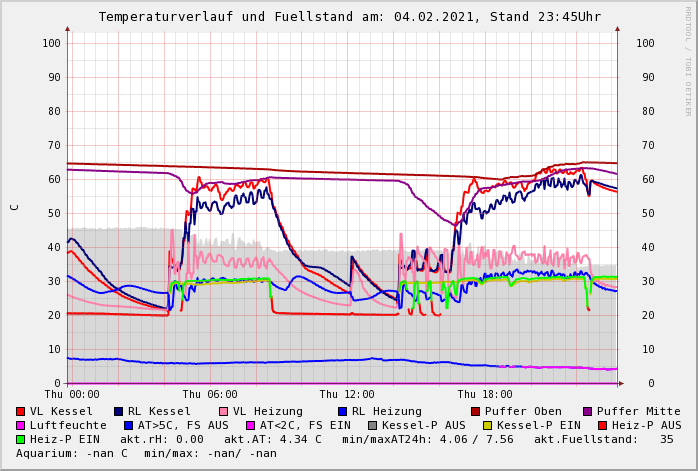Viewport: 698px width, 471px height.
Task: Click the Temperaturverlauf und Fuellstand chart title
Action: (x=349, y=17)
